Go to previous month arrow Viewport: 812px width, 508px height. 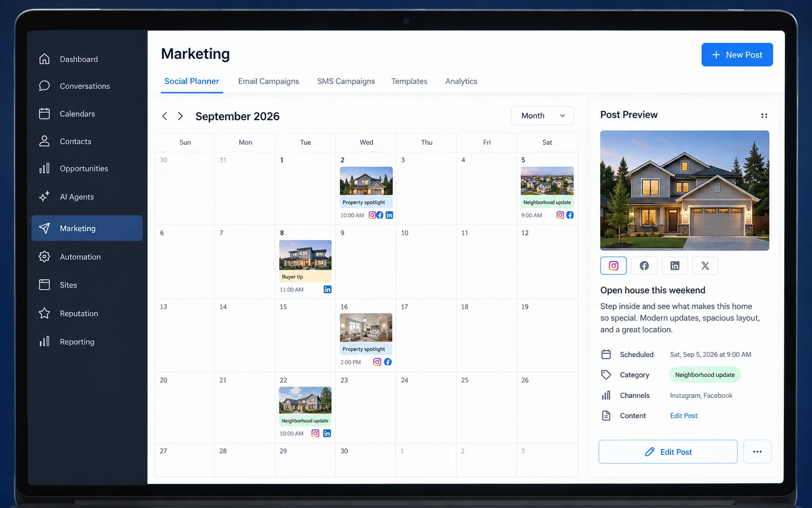click(x=164, y=116)
